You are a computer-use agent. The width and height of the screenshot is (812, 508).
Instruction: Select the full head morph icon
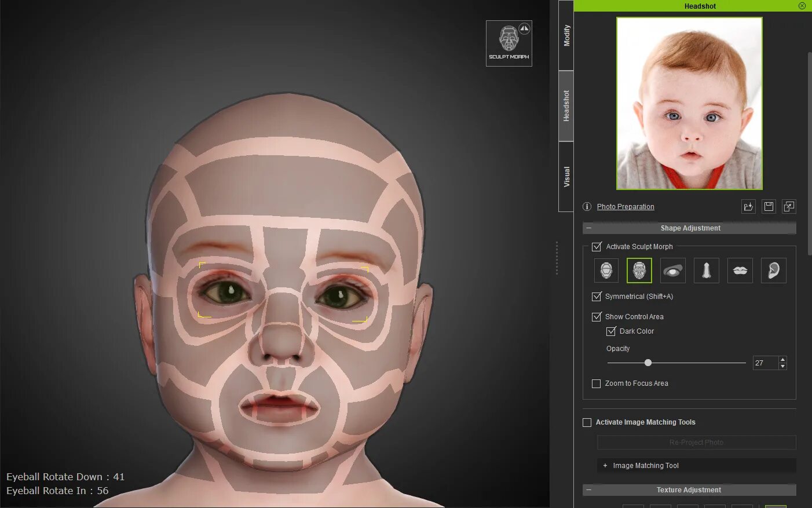606,270
